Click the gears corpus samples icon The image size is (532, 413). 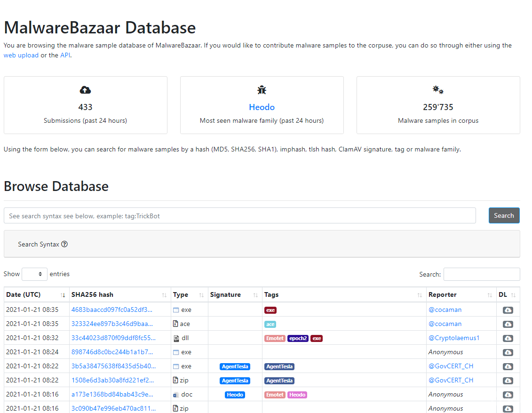438,89
